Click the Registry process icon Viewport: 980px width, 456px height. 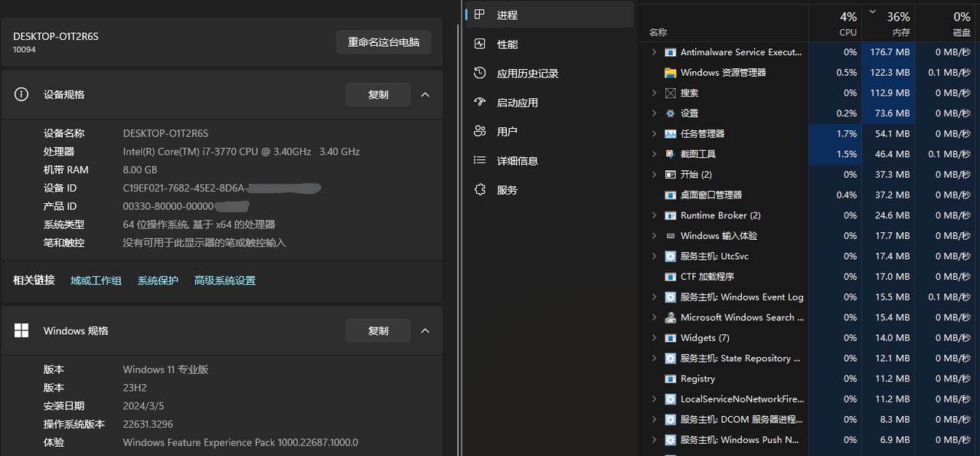tap(671, 379)
